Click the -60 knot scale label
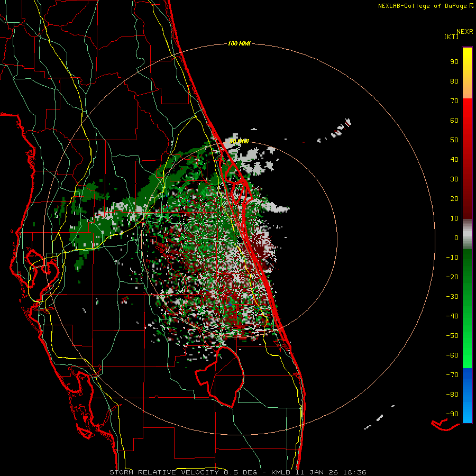476x476 pixels. pos(452,355)
